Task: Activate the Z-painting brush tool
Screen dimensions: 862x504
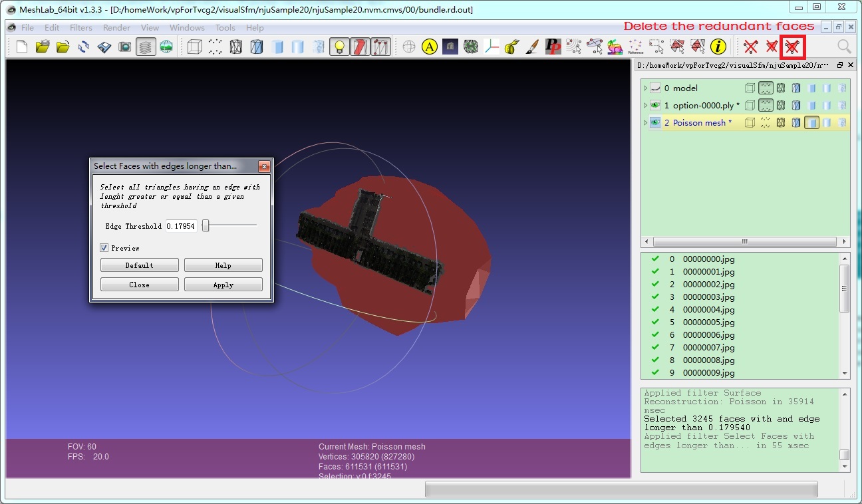Action: (x=532, y=47)
